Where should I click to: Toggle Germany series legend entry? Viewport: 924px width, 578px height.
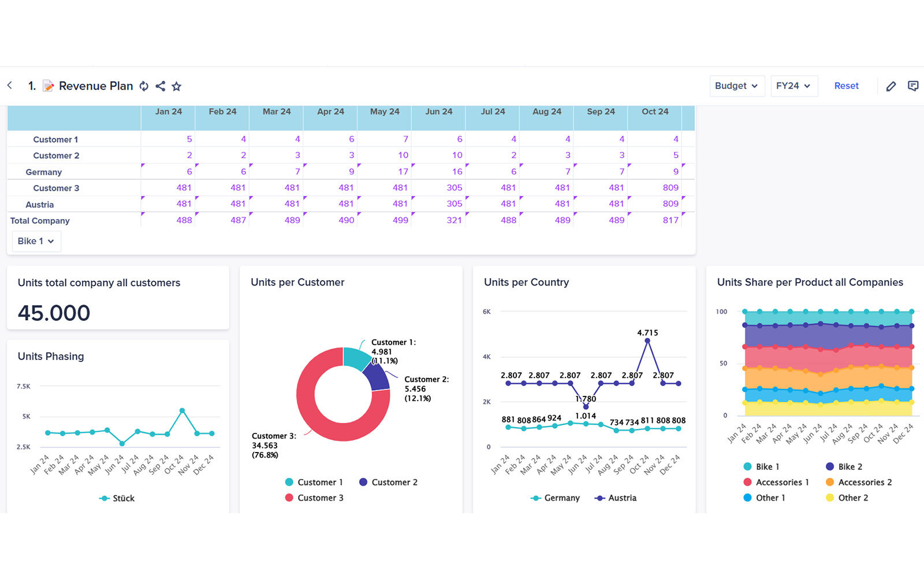555,498
